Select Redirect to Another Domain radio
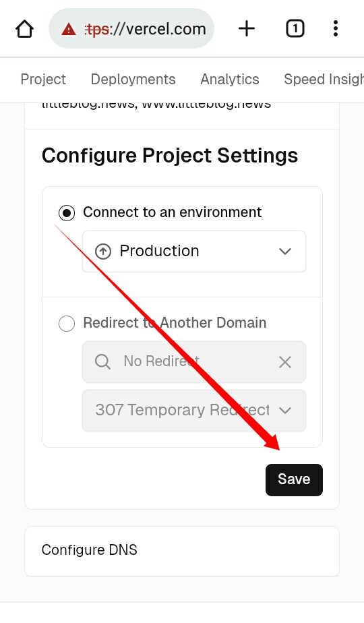Viewport: 364px width, 623px height. point(67,324)
